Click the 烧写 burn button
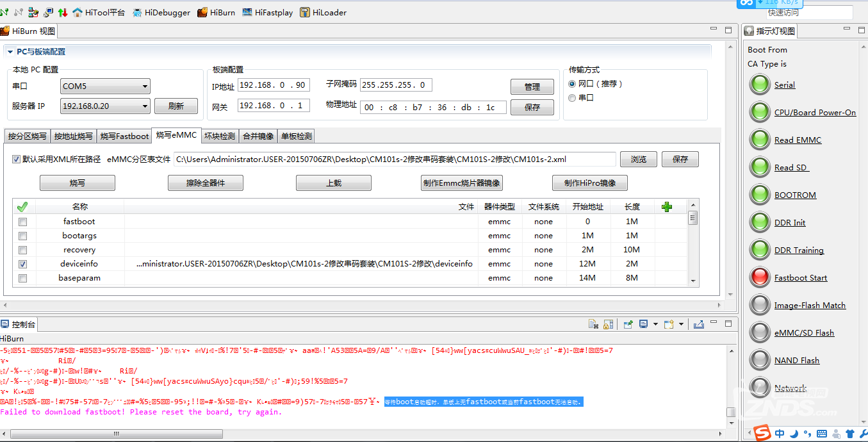868x442 pixels. 78,183
